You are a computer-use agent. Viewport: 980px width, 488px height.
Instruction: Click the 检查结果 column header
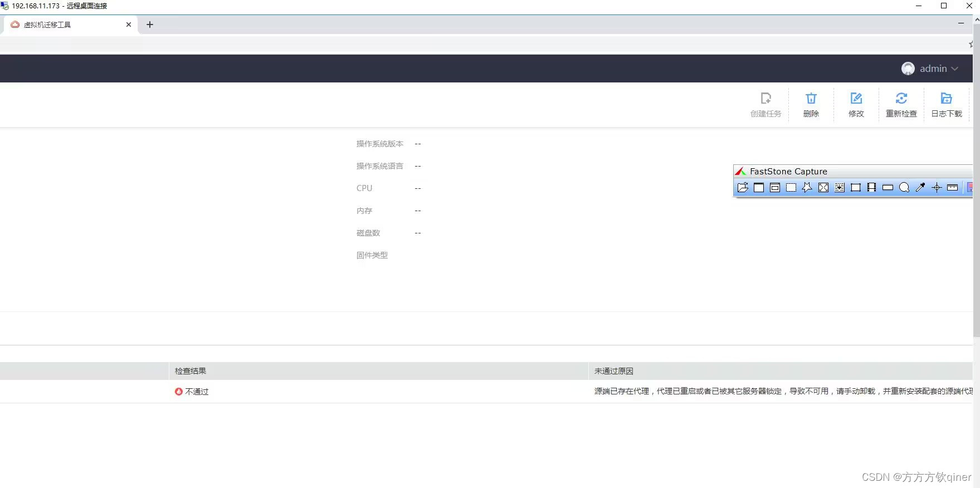click(191, 371)
